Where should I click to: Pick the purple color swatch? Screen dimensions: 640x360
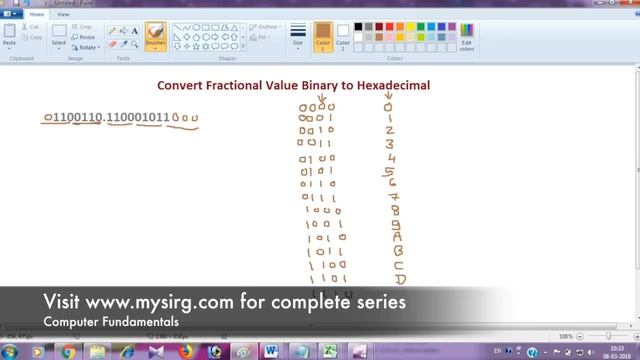(452, 27)
